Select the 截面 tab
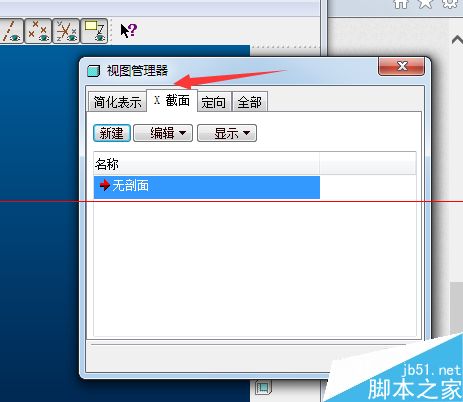The height and width of the screenshot is (402, 463). pos(172,100)
